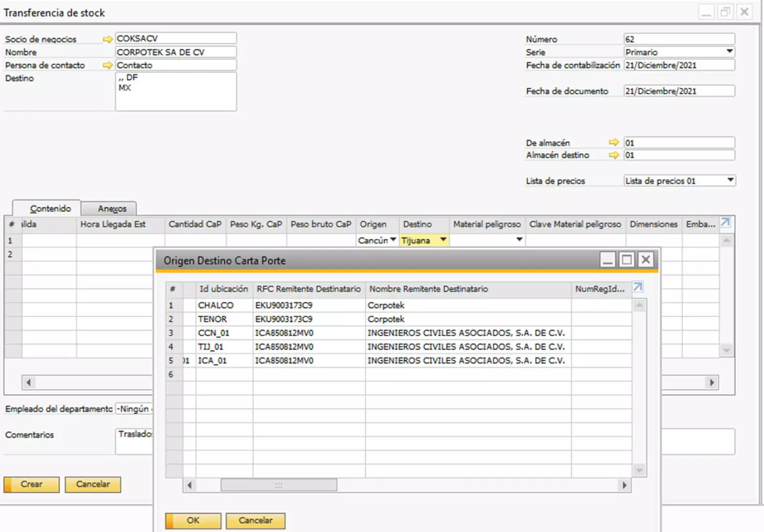Open the main grid expand icon
This screenshot has width=764, height=532.
tap(725, 223)
